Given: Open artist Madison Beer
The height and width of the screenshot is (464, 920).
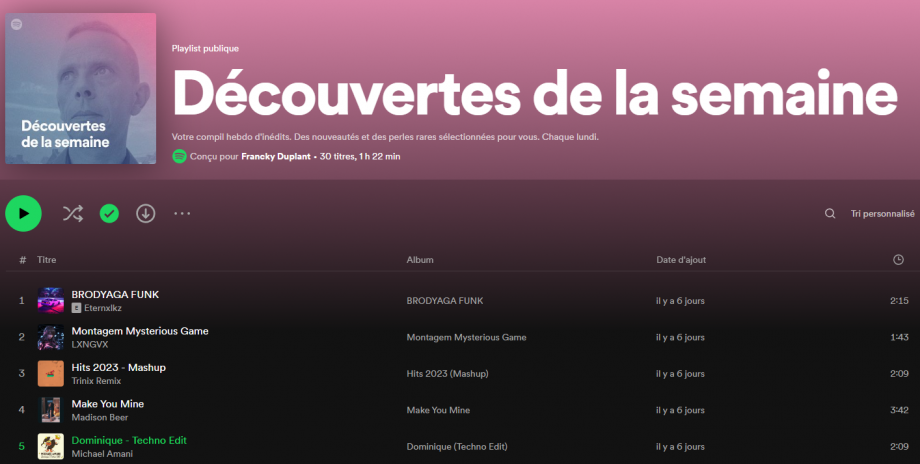Looking at the screenshot, I should click(x=100, y=417).
